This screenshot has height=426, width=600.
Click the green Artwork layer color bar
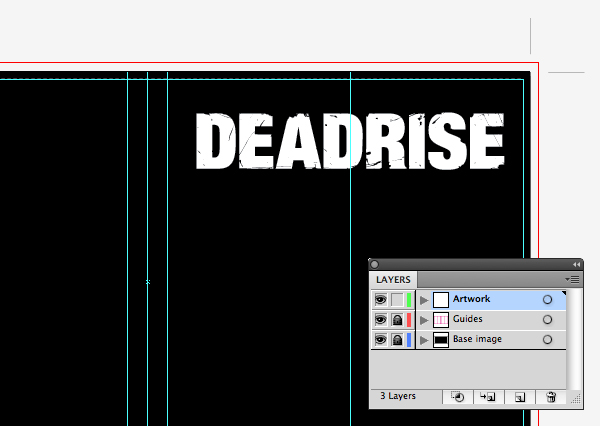click(409, 300)
